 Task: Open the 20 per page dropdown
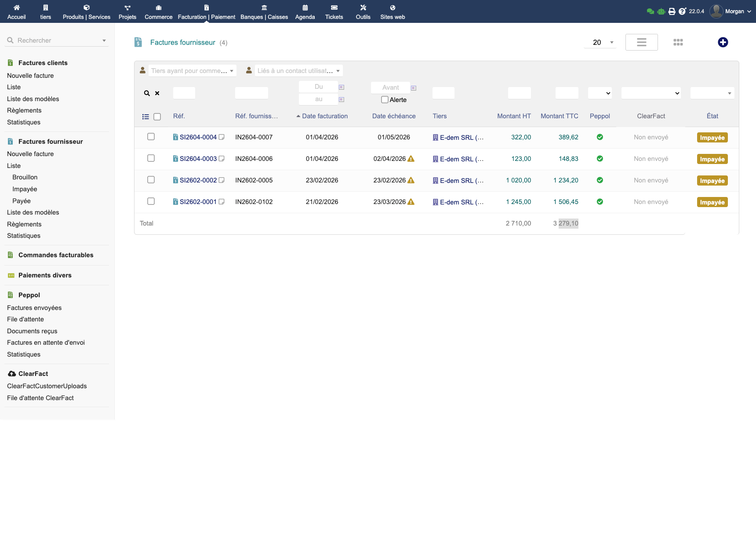coord(600,42)
